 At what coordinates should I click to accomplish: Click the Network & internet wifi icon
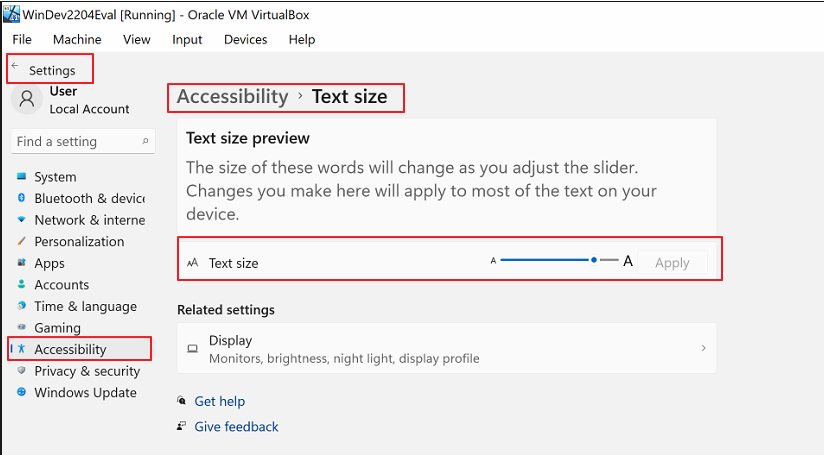coord(21,220)
